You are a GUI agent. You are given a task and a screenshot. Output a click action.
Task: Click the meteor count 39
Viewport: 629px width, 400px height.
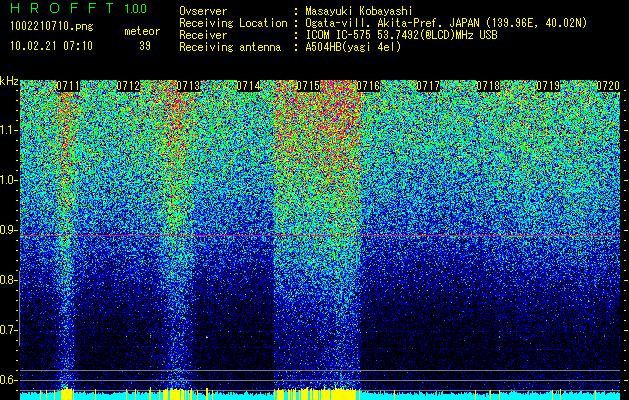click(145, 46)
